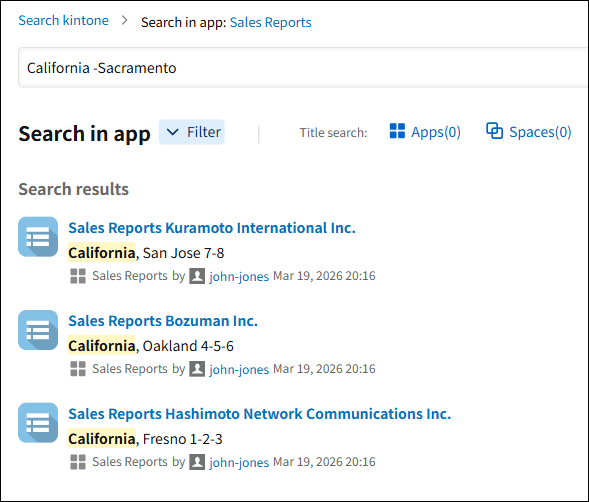Click the Mar 19, 2026 20:16 timestamp in Bozuman result

(x=324, y=369)
